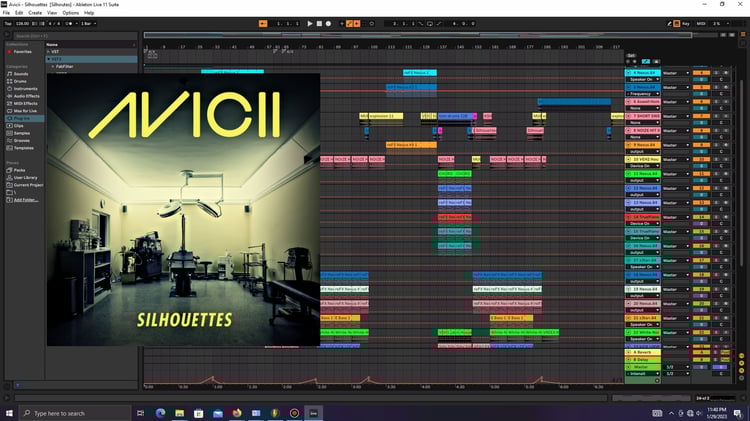Open output chooser under 9 Nexus.64
The height and width of the screenshot is (421, 750).
pos(642,152)
